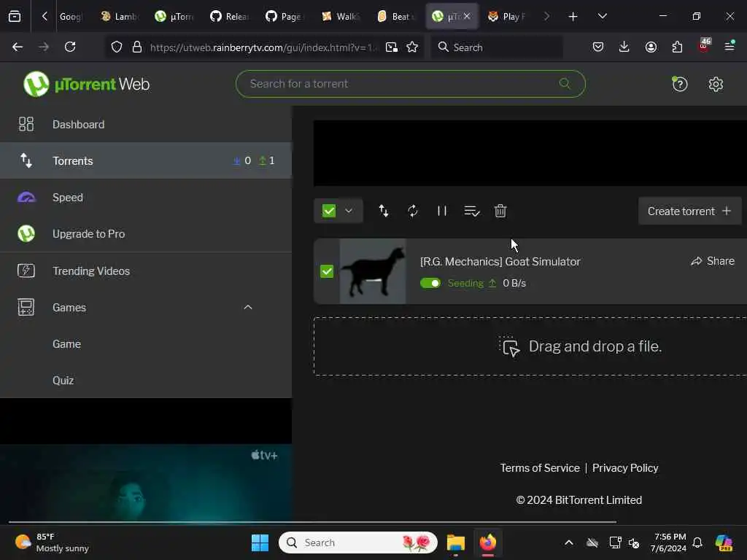This screenshot has height=560, width=747.
Task: Click the Drag and drop a file area
Action: click(530, 346)
